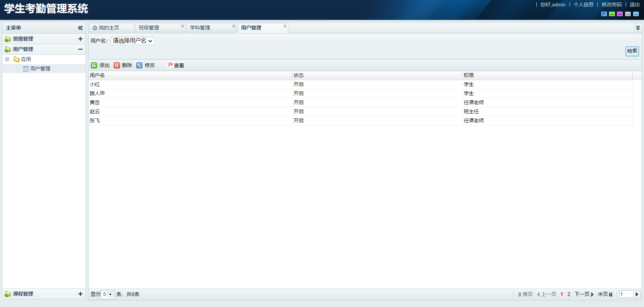Click the 课程管理 sidebar section icon
Image resolution: width=644 pixels, height=307 pixels.
7,294
